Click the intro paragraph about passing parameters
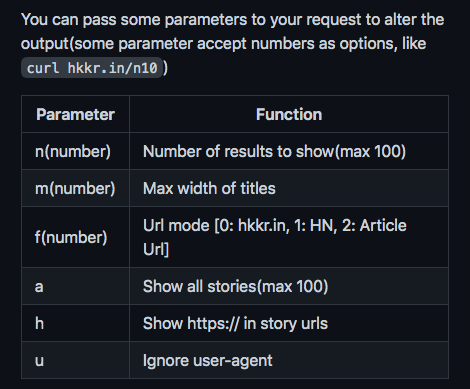 pyautogui.click(x=233, y=43)
